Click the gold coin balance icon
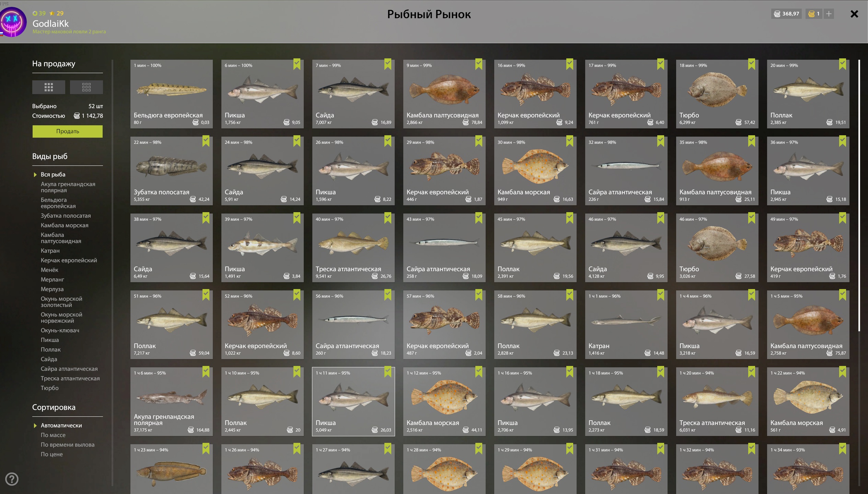The width and height of the screenshot is (868, 494). 811,14
